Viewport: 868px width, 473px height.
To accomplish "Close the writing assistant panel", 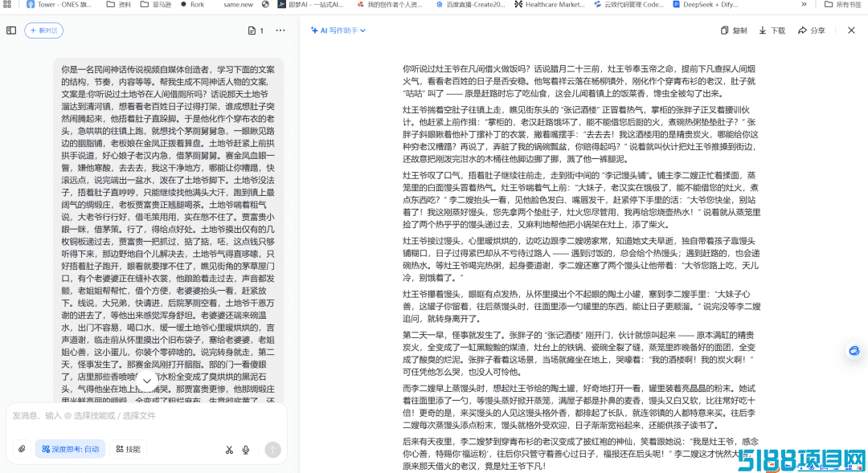I will pyautogui.click(x=851, y=31).
